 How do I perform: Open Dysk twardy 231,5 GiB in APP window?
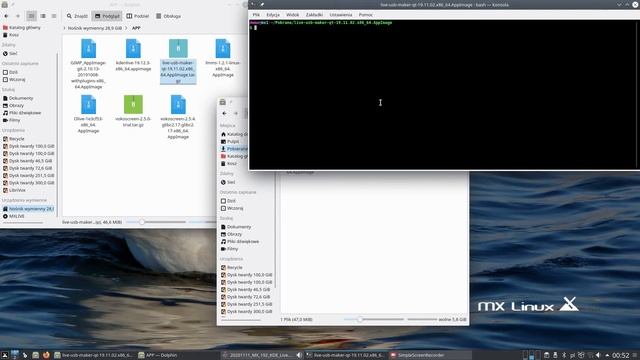[x=29, y=176]
